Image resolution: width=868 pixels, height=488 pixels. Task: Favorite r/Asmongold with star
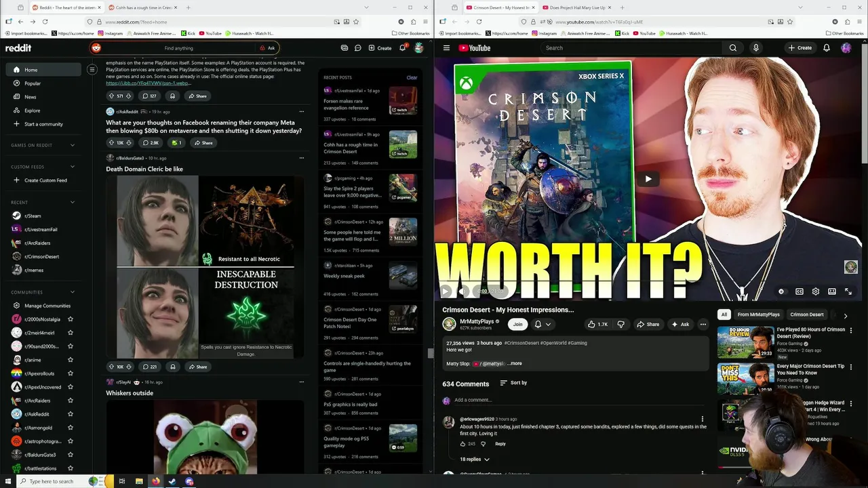click(x=71, y=428)
